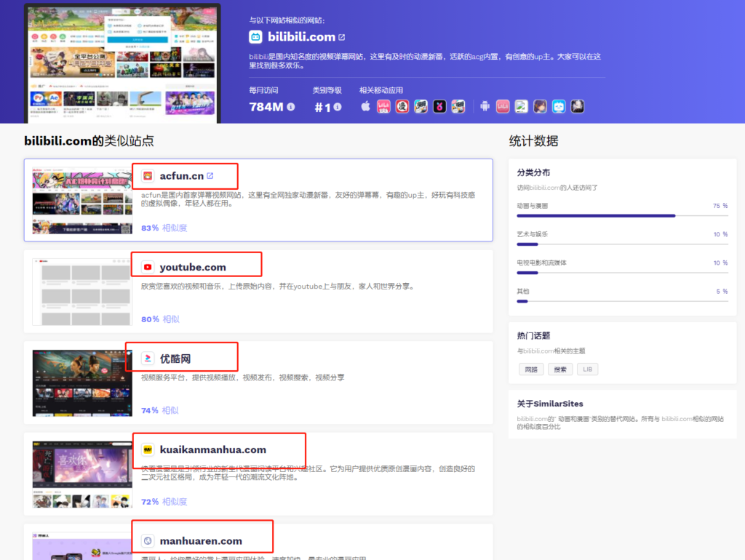Click the 分类分布 heading
The image size is (745, 560).
(x=533, y=172)
